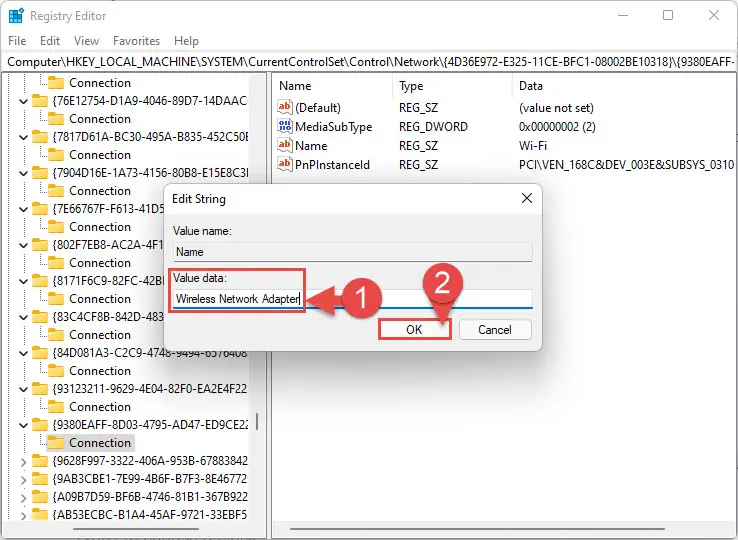Screen dimensions: 738x540
Task: Close the Edit String dialog
Action: (x=527, y=198)
